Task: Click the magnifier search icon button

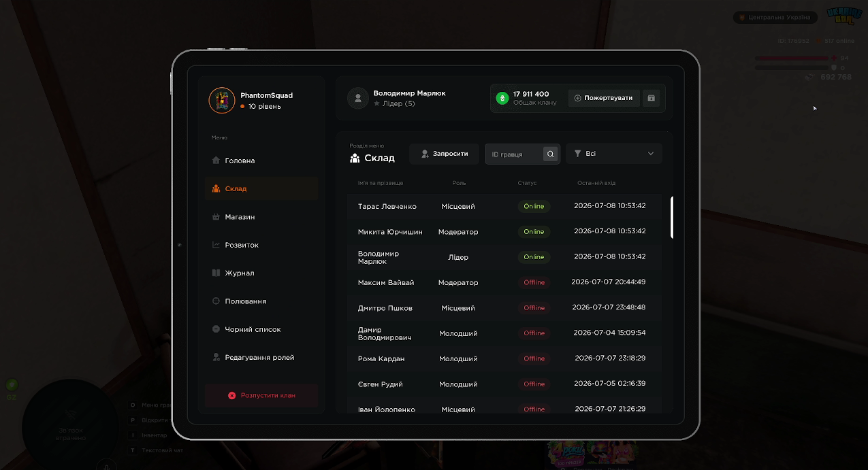Action: tap(551, 154)
